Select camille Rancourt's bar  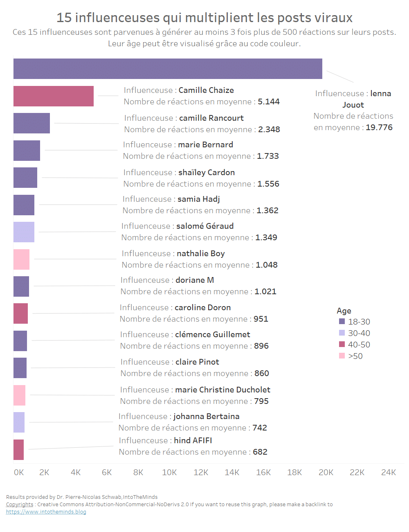[x=31, y=123]
